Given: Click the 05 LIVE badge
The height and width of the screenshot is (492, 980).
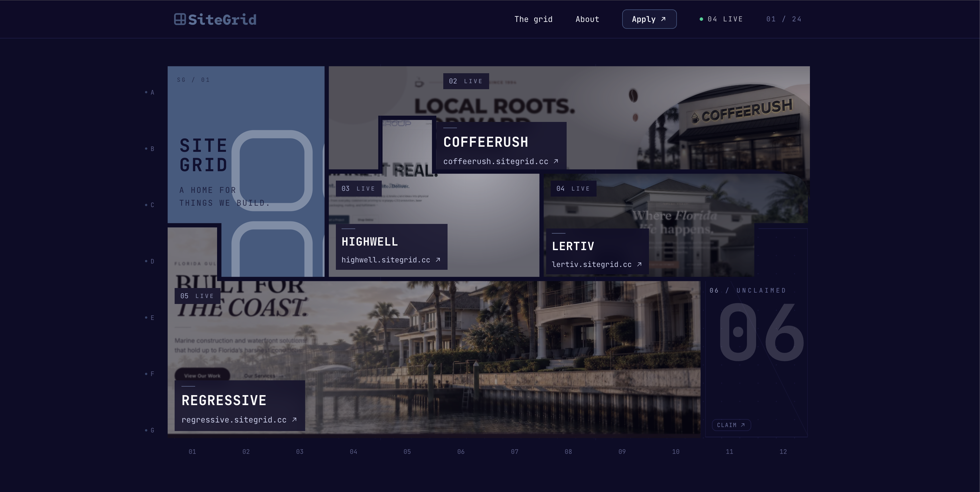Looking at the screenshot, I should point(197,296).
